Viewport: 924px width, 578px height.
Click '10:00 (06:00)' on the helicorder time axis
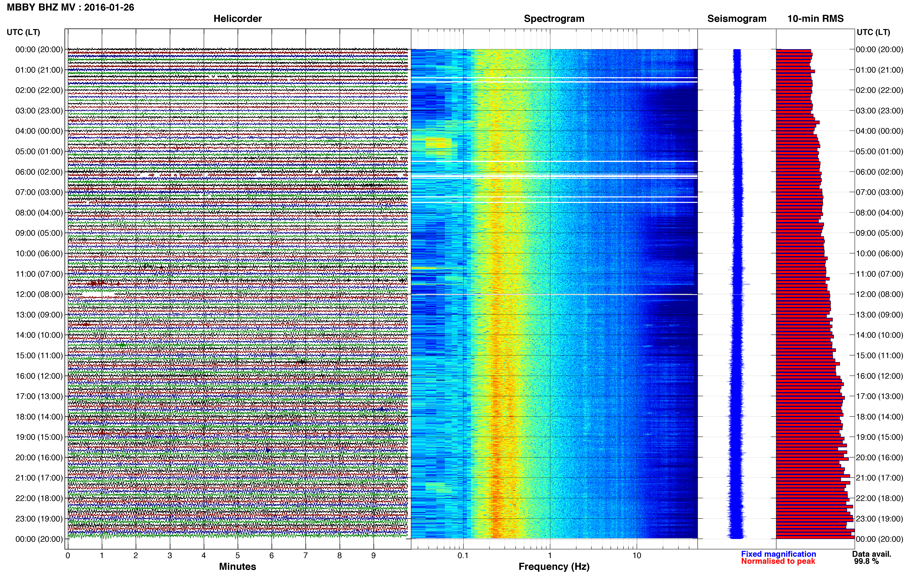(39, 253)
